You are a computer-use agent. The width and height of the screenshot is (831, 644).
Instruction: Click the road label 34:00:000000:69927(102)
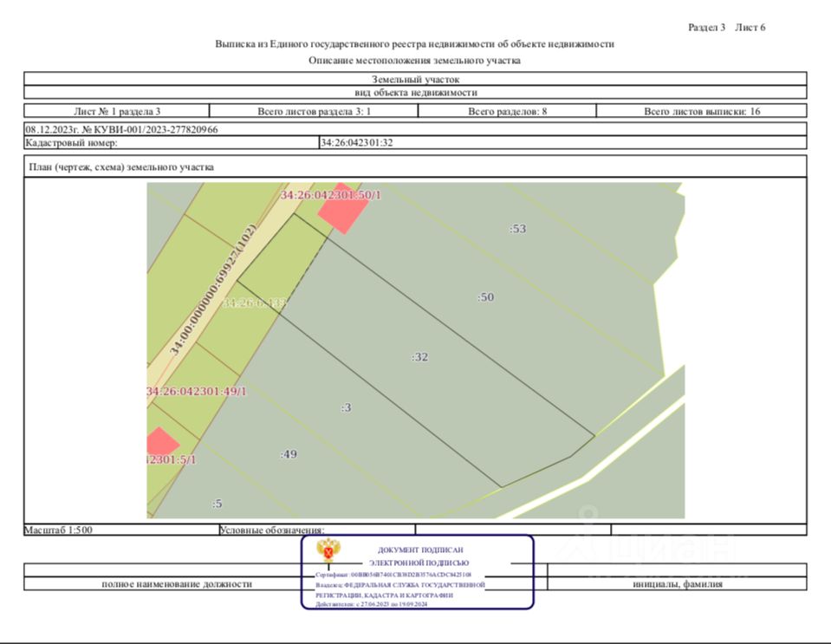coord(213,289)
